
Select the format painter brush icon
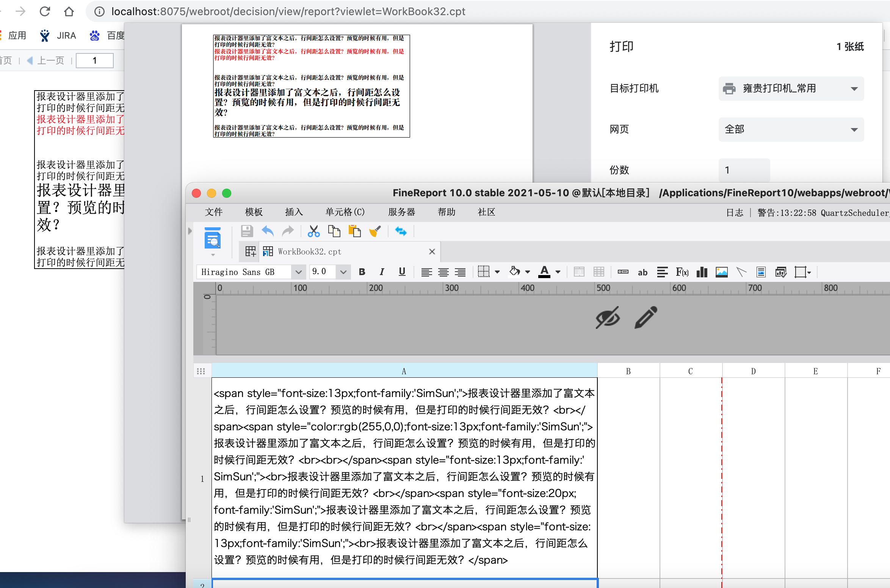point(375,231)
